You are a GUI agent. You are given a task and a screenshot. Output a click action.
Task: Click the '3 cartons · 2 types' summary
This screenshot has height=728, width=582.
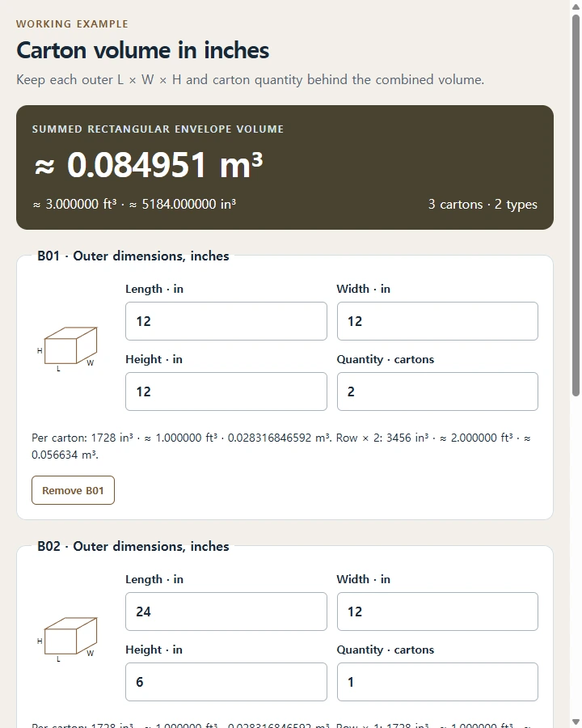483,205
